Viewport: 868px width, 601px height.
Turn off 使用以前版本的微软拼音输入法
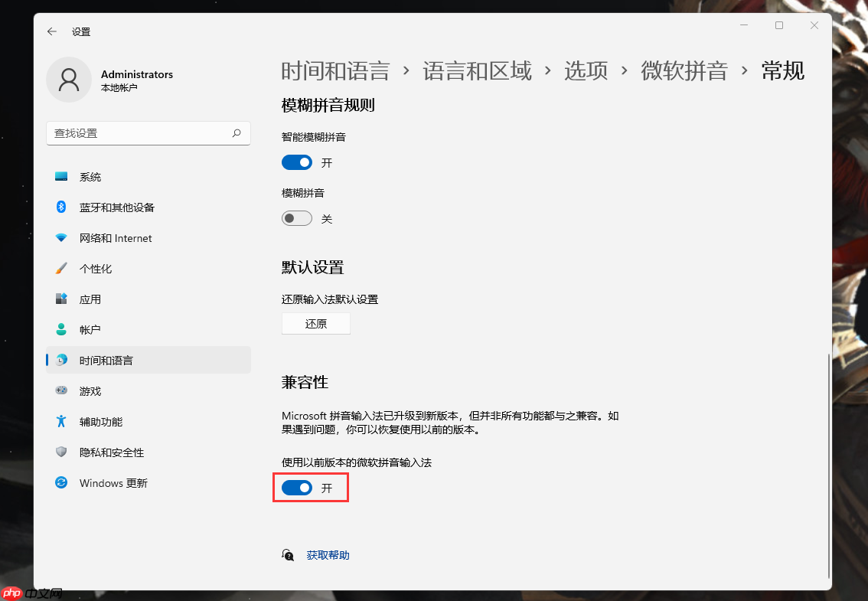pos(297,488)
